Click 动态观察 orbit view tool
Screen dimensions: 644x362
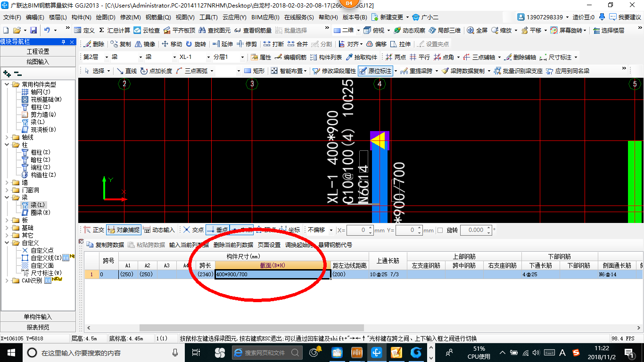[409, 30]
